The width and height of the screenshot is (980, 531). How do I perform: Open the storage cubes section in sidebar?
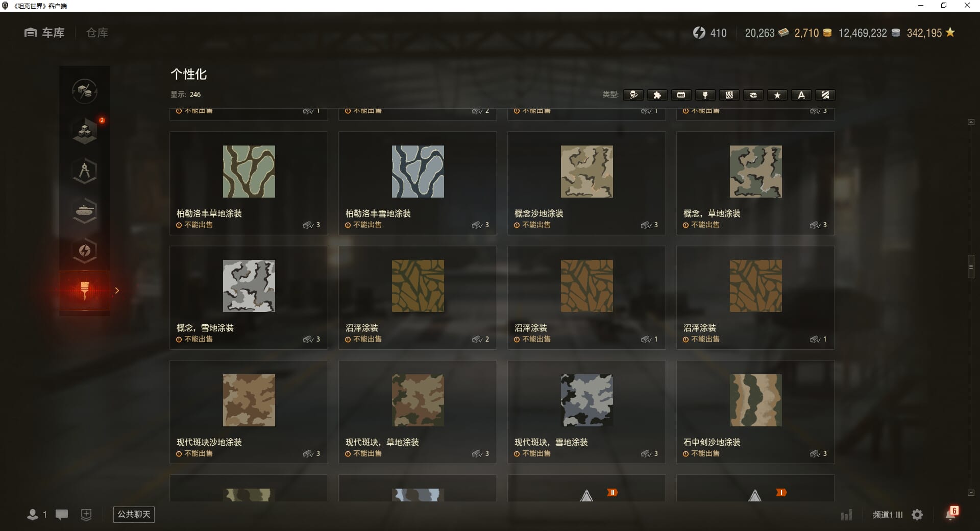coord(85,131)
